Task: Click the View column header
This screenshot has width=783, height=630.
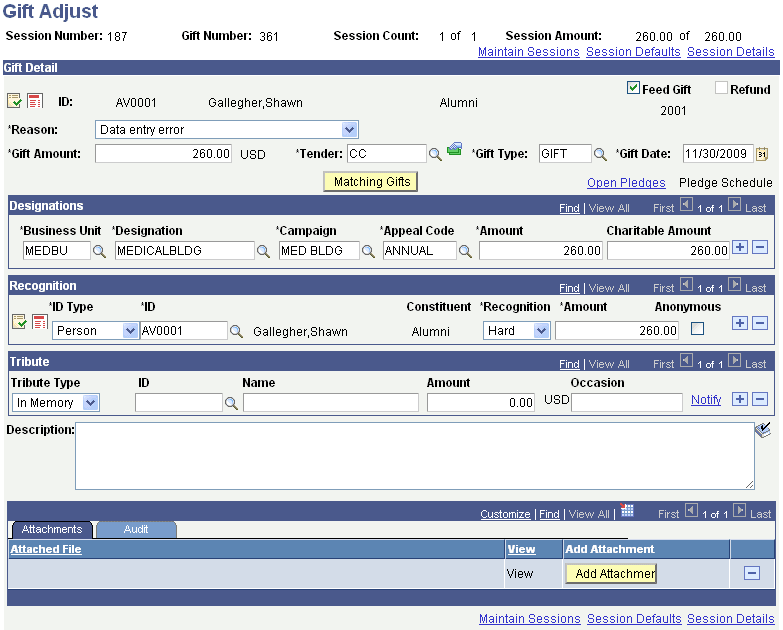Action: coord(521,549)
